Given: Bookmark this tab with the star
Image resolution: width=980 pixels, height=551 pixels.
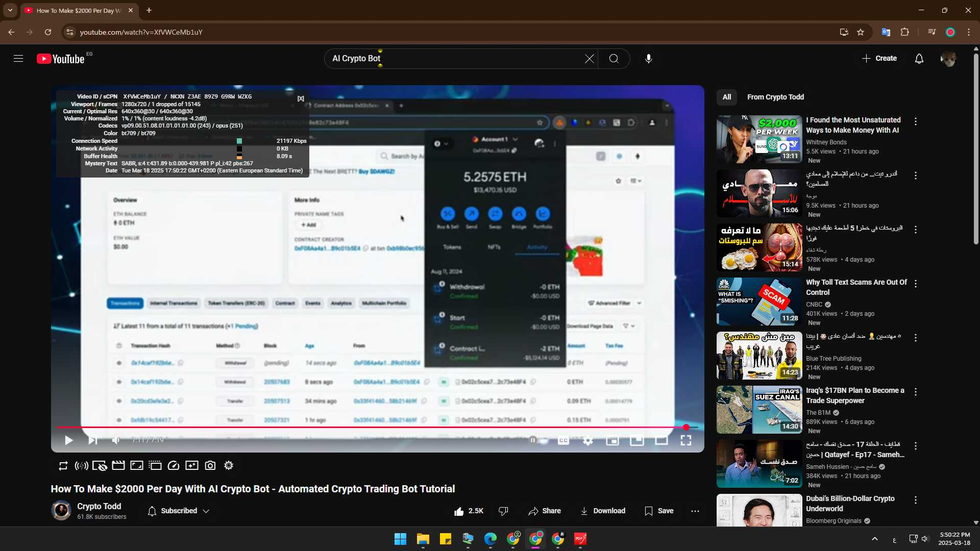Looking at the screenshot, I should tap(861, 32).
